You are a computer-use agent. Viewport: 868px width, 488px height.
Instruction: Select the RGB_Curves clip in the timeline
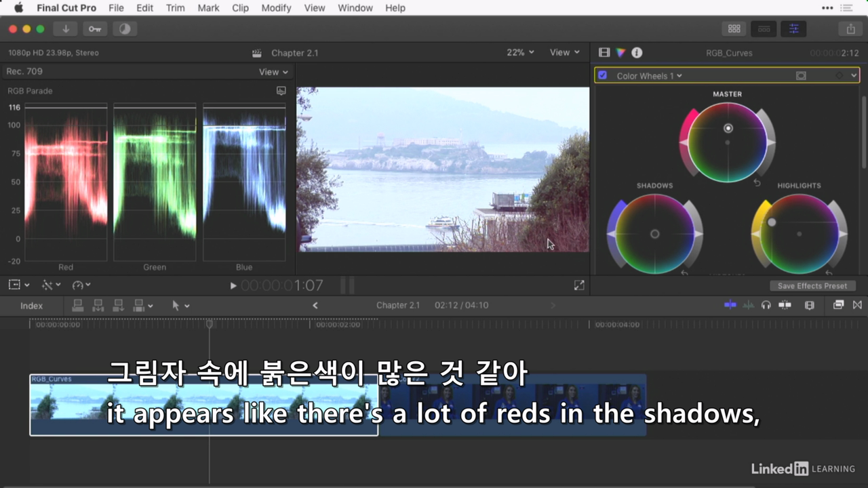coord(203,405)
